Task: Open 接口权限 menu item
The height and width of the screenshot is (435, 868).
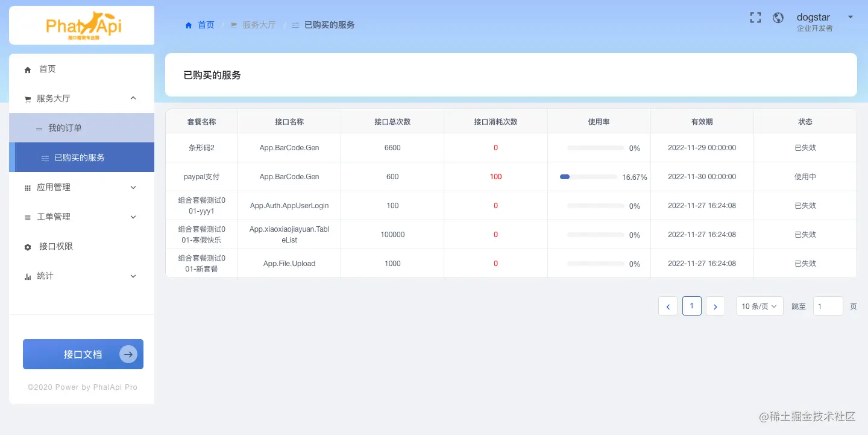Action: click(81, 246)
